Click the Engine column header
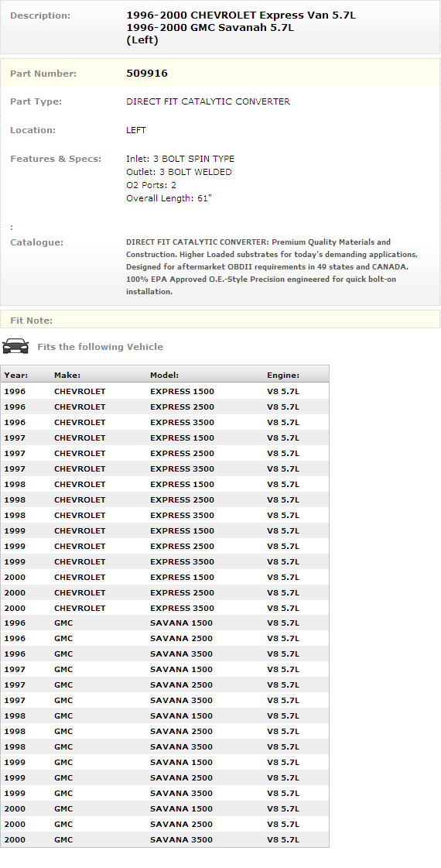Image resolution: width=441 pixels, height=868 pixels. click(283, 376)
